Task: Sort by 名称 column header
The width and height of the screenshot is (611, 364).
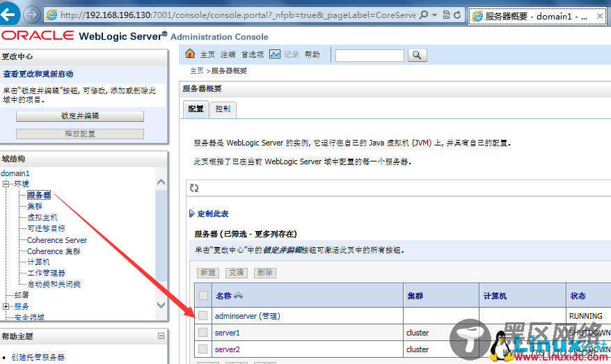Action: tap(223, 296)
